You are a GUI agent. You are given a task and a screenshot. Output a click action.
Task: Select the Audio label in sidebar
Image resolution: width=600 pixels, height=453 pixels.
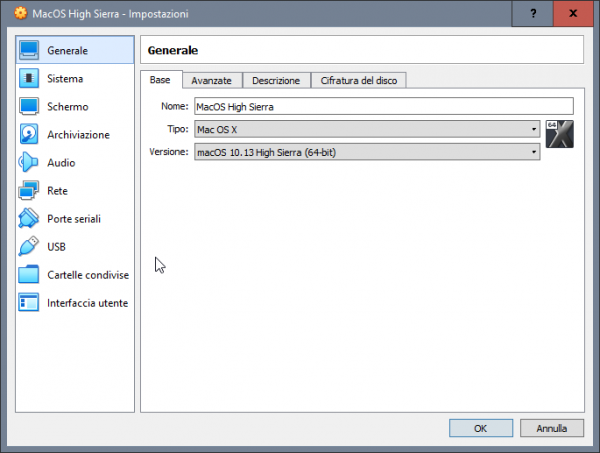pos(61,163)
